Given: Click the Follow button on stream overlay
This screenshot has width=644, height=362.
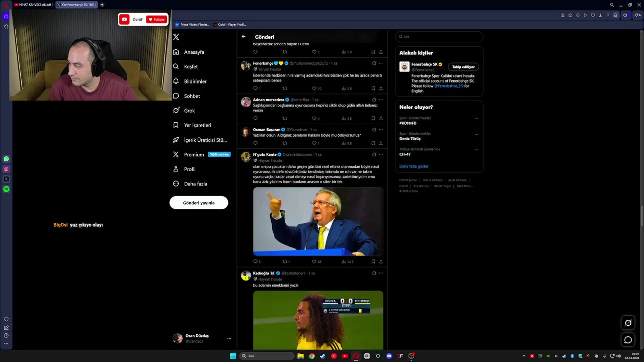Looking at the screenshot, I should click(x=156, y=20).
